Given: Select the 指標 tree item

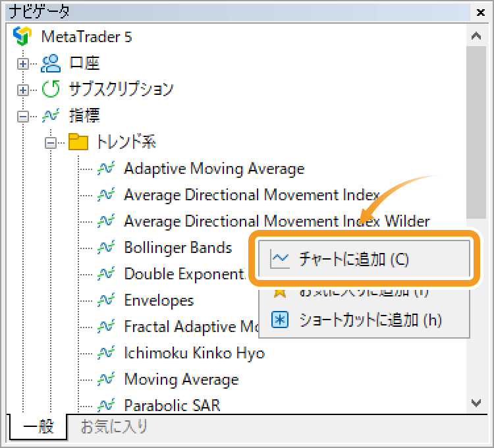Looking at the screenshot, I should tap(84, 115).
